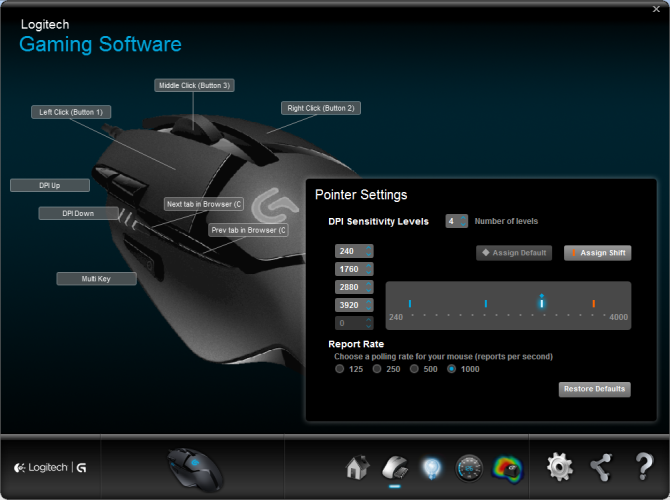The width and height of the screenshot is (670, 500).
Task: Adjust the Number of levels stepper
Action: (x=463, y=221)
